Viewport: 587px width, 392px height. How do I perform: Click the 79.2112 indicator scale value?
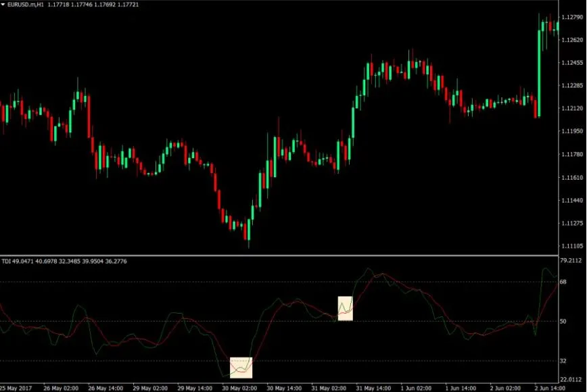point(570,261)
